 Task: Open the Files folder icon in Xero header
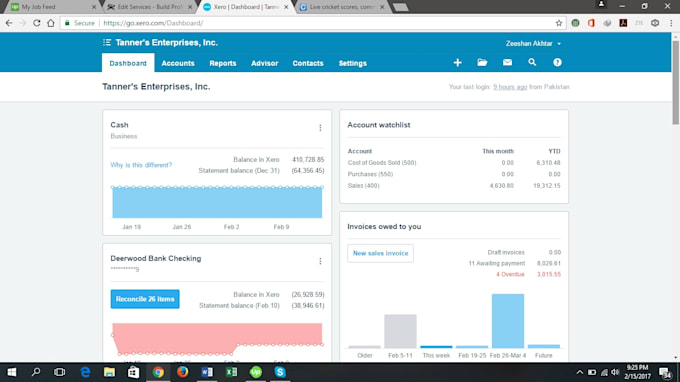482,63
